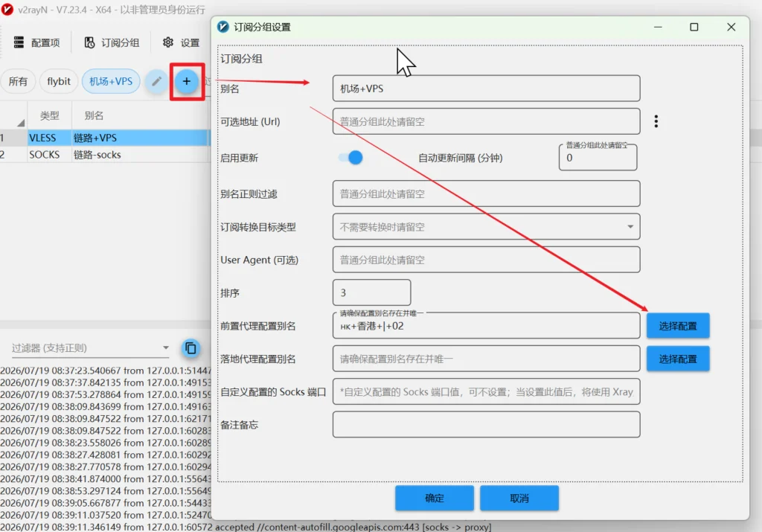Click the 类型 column header
Viewport: 762px width, 532px height.
(50, 115)
